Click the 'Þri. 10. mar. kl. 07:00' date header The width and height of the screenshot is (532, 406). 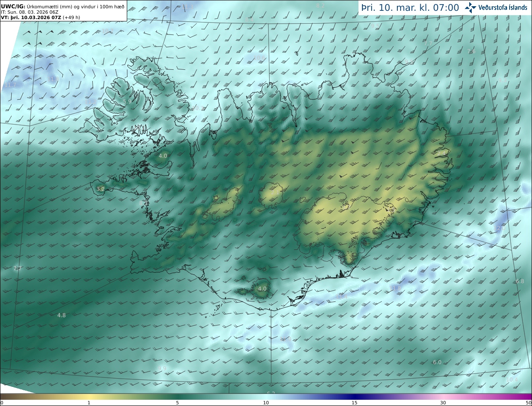(410, 7)
